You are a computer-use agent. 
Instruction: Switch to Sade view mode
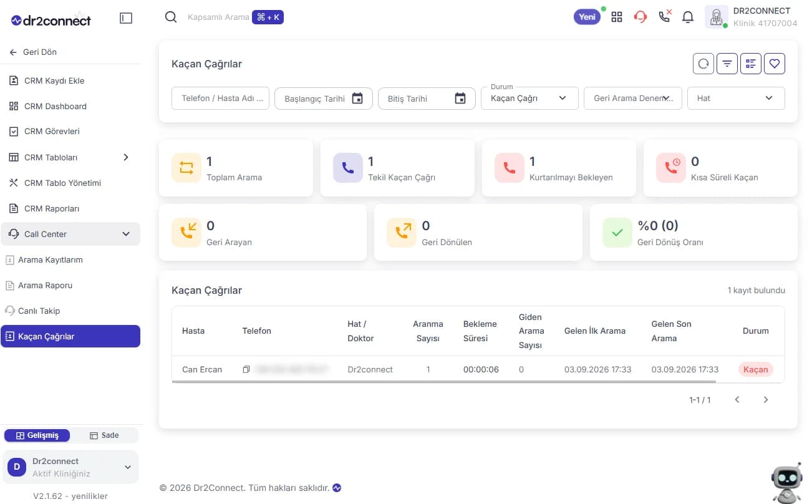tap(104, 435)
